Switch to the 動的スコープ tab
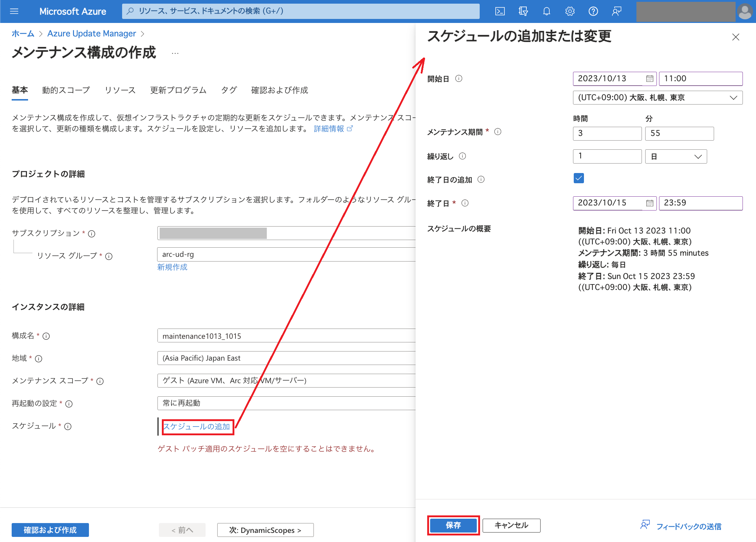The image size is (756, 542). pos(66,90)
